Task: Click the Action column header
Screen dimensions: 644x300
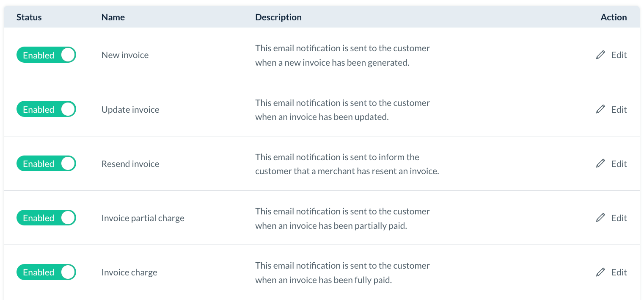Action: point(614,17)
